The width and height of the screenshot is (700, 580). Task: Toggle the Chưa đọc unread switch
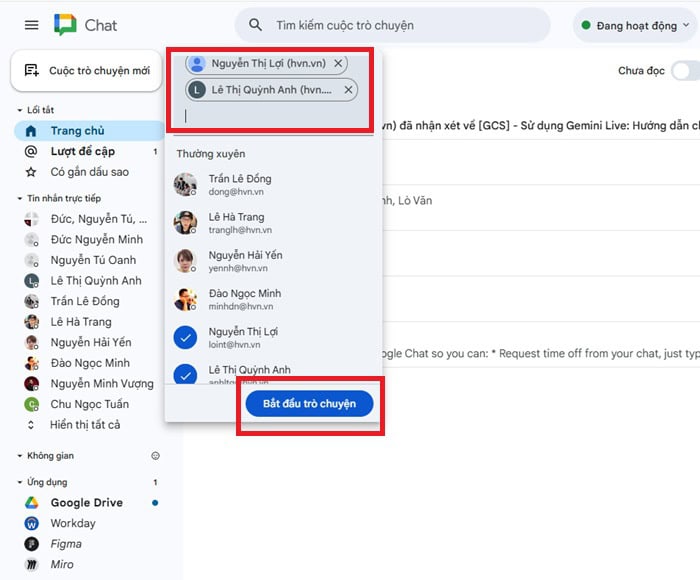[x=684, y=71]
